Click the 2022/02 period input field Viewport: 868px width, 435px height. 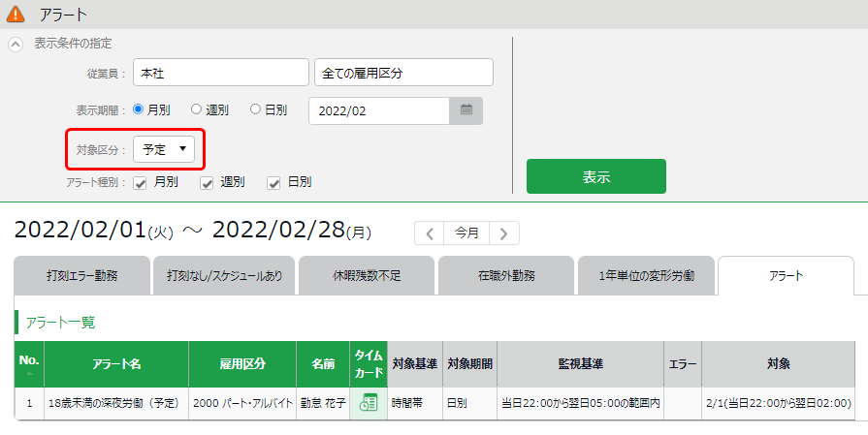378,110
